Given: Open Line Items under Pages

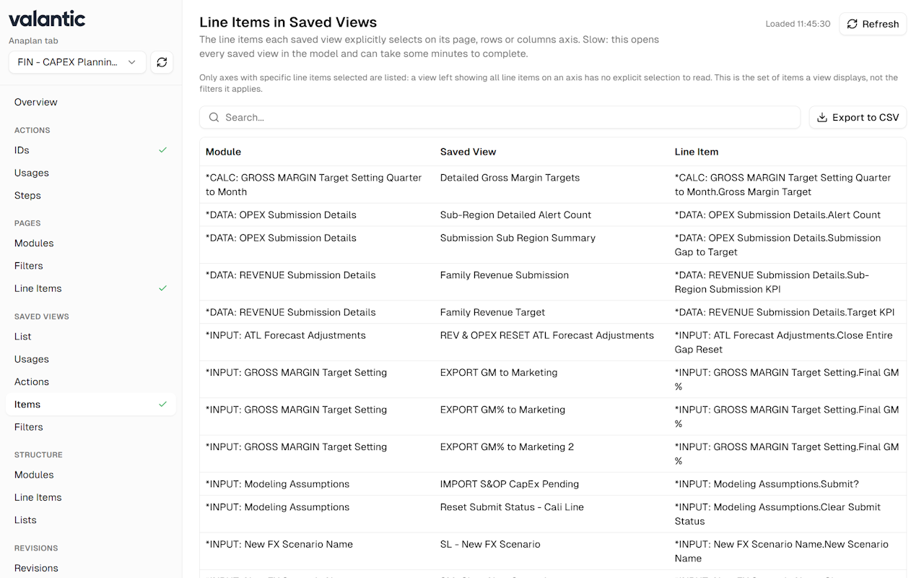Looking at the screenshot, I should coord(91,288).
